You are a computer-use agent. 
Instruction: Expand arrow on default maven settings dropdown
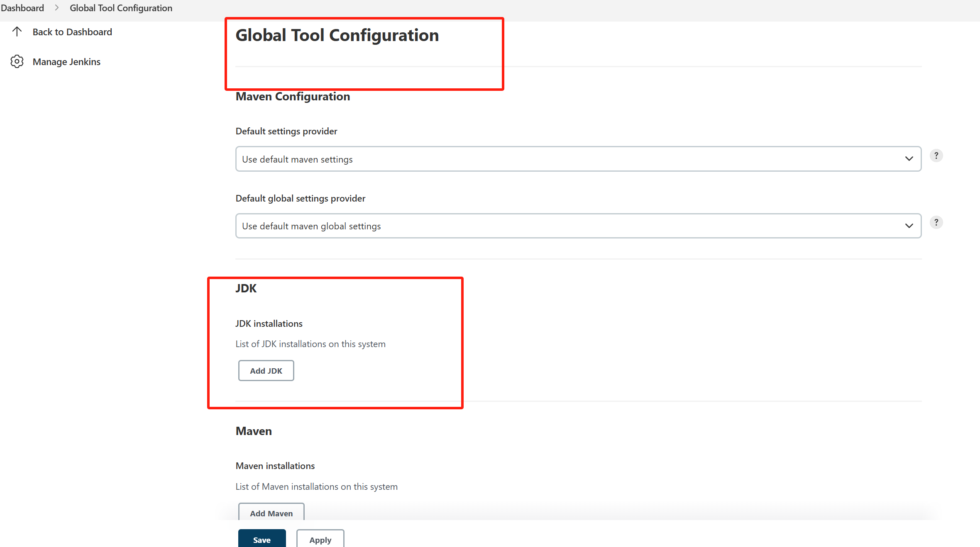point(909,159)
